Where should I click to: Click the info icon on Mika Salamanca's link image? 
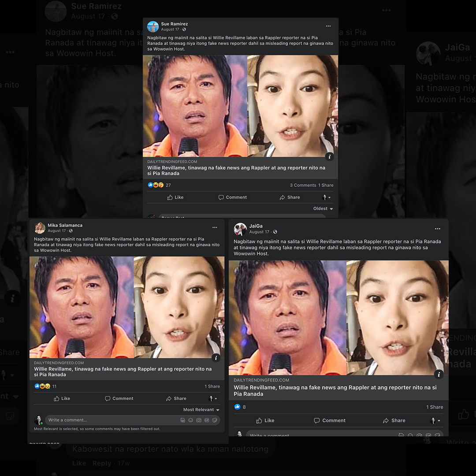(216, 357)
